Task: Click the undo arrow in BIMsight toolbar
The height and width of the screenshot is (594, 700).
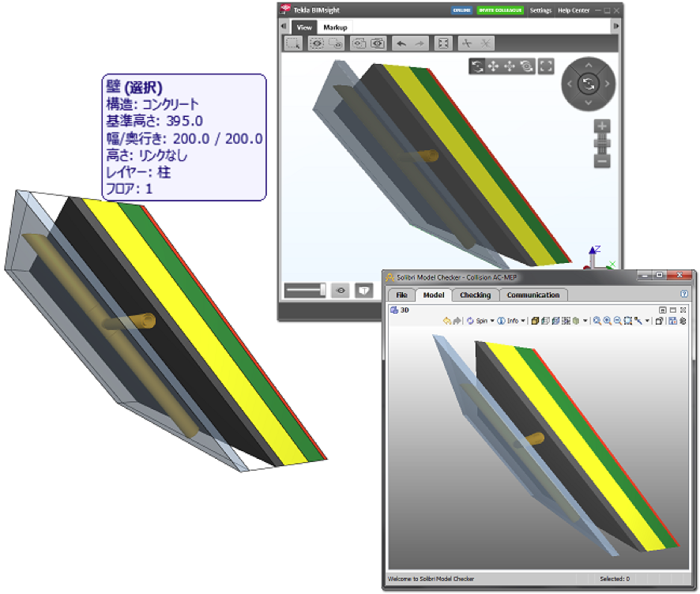Action: click(x=401, y=43)
